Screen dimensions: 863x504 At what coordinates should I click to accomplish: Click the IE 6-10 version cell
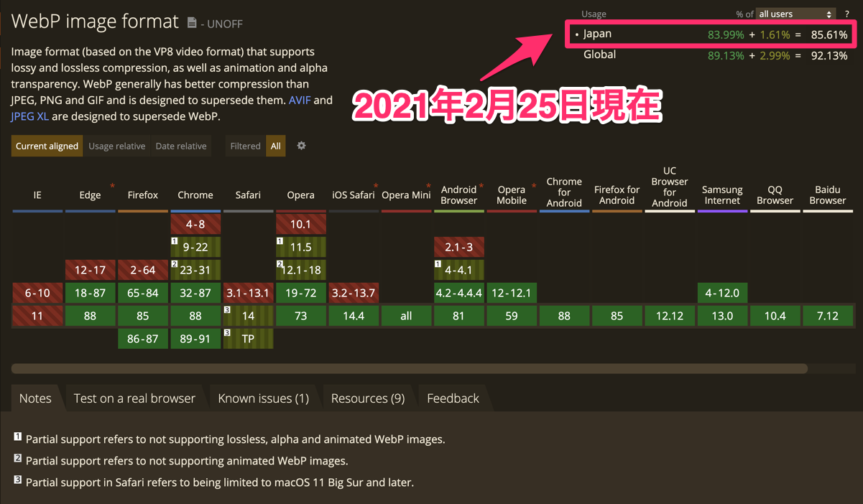point(37,293)
